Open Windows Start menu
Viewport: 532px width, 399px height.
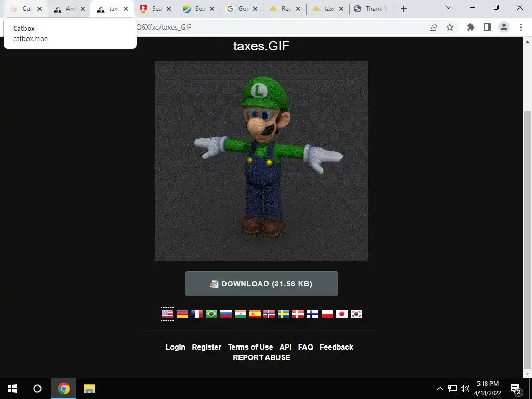click(12, 389)
